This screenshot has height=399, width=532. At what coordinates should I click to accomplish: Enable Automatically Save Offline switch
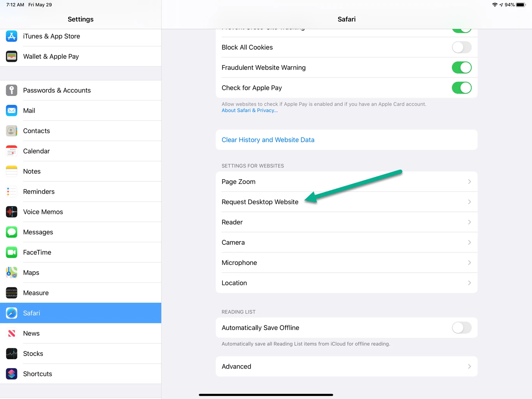[462, 328]
